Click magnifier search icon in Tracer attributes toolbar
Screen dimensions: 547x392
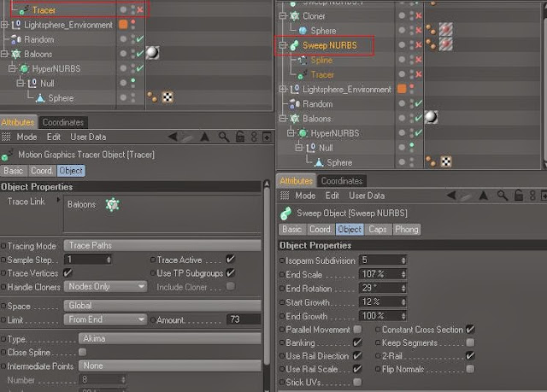[224, 137]
